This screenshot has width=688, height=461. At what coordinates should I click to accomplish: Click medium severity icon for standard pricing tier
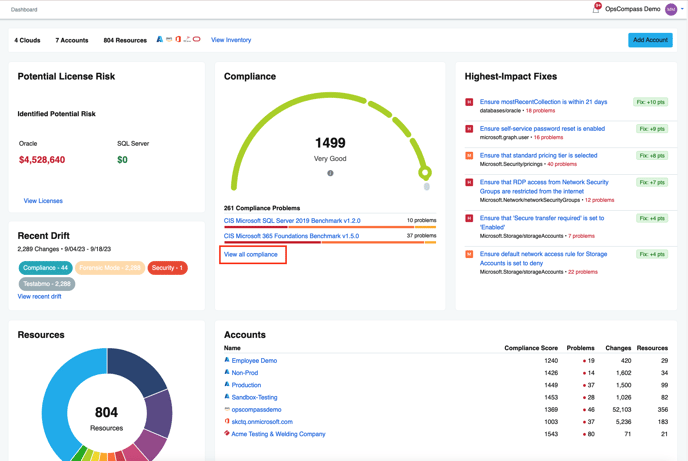tap(469, 156)
